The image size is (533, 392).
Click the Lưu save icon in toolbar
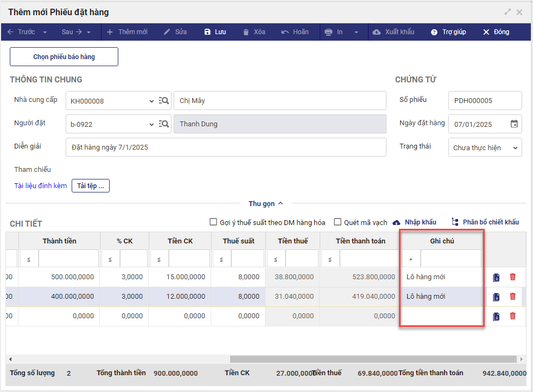[x=207, y=32]
